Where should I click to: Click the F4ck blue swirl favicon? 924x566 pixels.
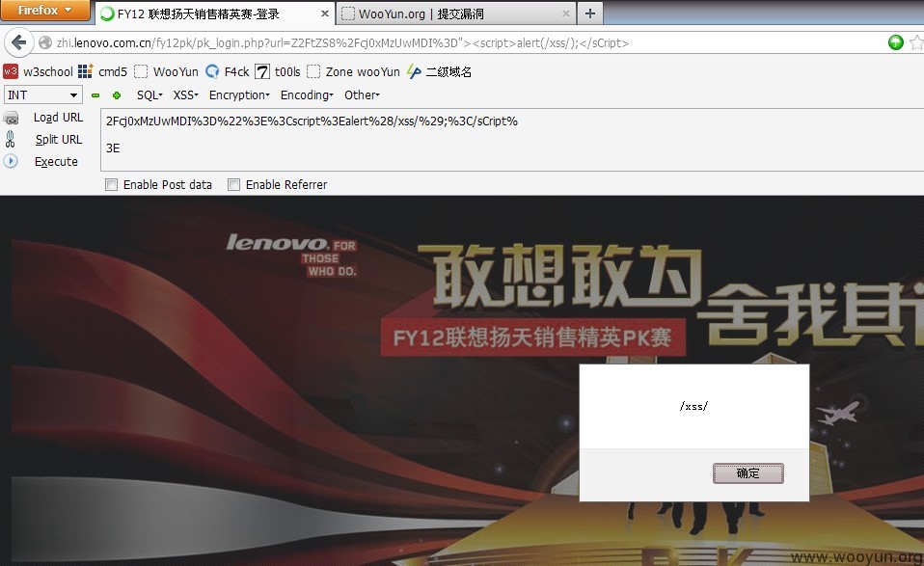(x=212, y=72)
